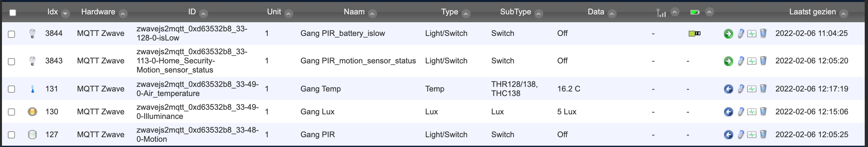Tick checkbox for Gang Temp row
Screen dimensions: 868x147
(11, 89)
